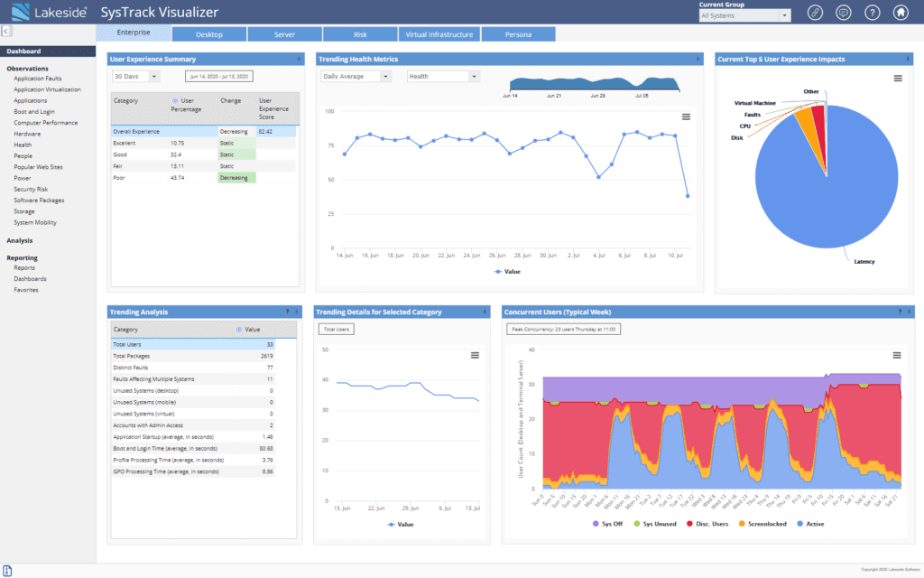Go to the Home icon

[900, 13]
